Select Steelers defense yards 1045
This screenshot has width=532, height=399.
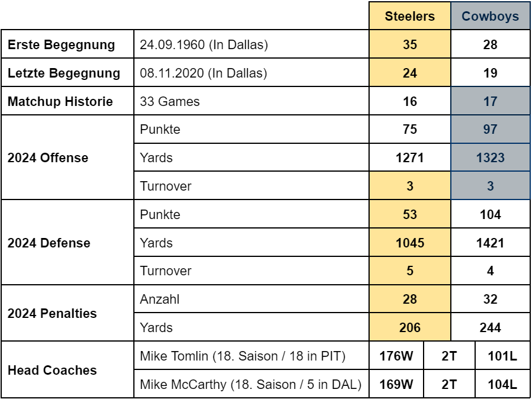coord(410,242)
